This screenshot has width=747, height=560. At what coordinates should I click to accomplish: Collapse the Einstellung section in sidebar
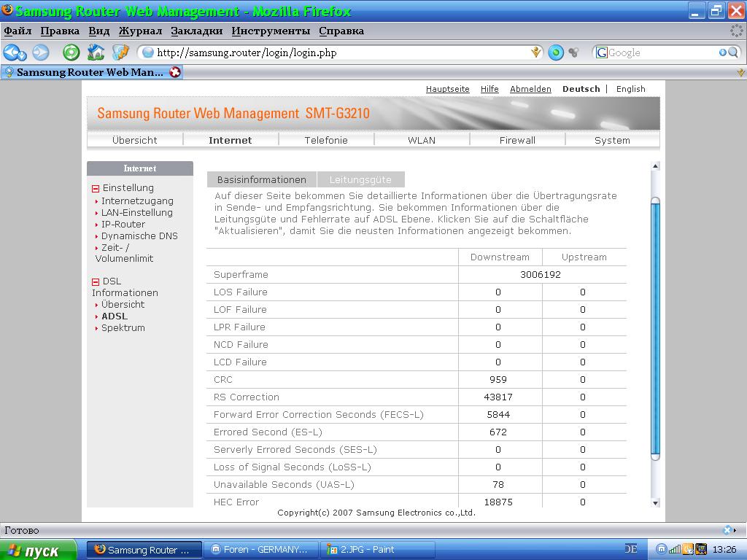(96, 188)
